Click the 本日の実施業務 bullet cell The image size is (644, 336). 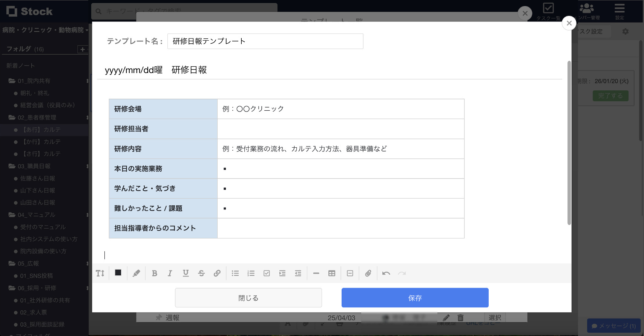tap(341, 169)
